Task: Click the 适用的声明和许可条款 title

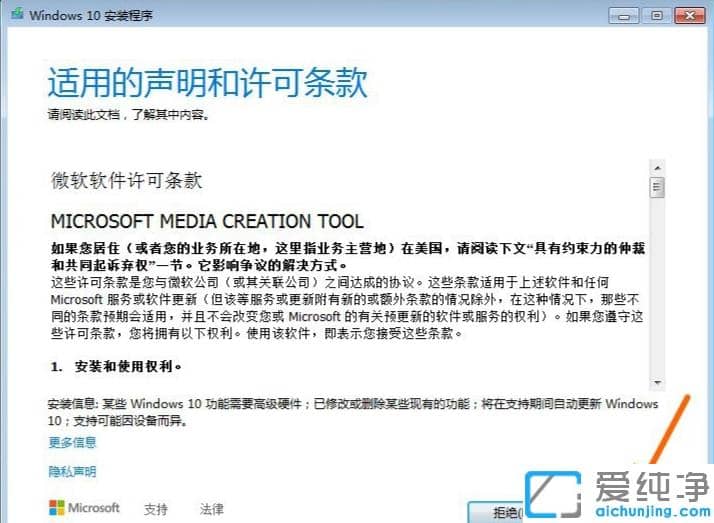Action: pos(208,82)
